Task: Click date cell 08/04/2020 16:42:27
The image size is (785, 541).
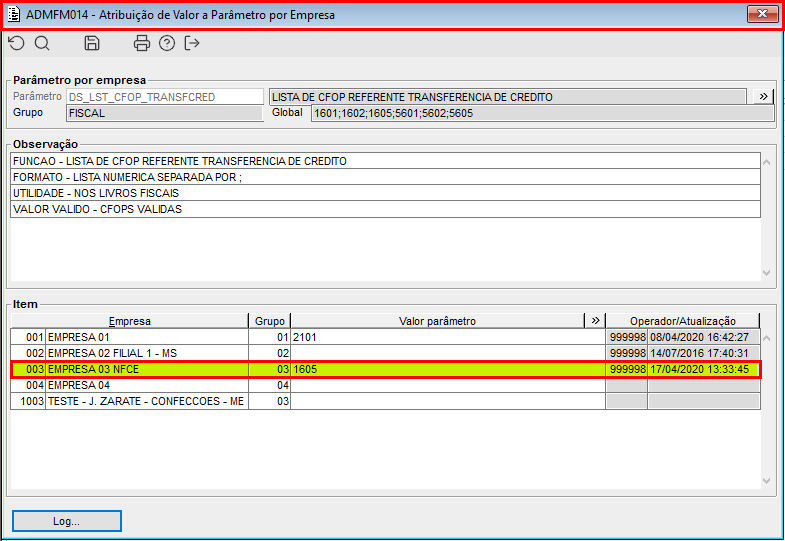Action: (x=703, y=337)
